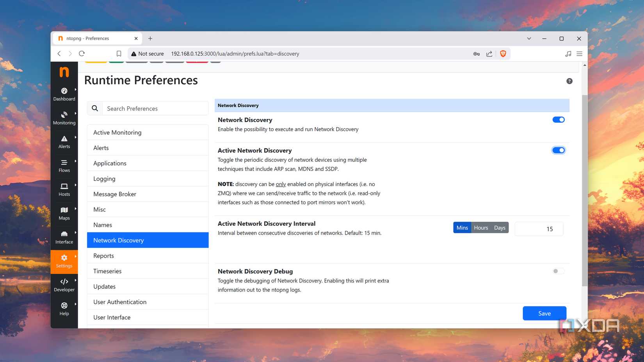The image size is (644, 362).
Task: Open Applications preferences
Action: (148, 163)
